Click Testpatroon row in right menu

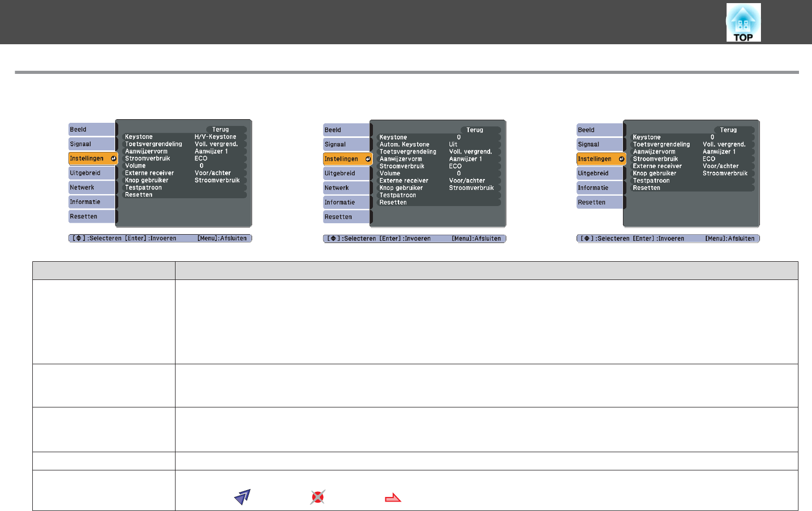[692, 181]
